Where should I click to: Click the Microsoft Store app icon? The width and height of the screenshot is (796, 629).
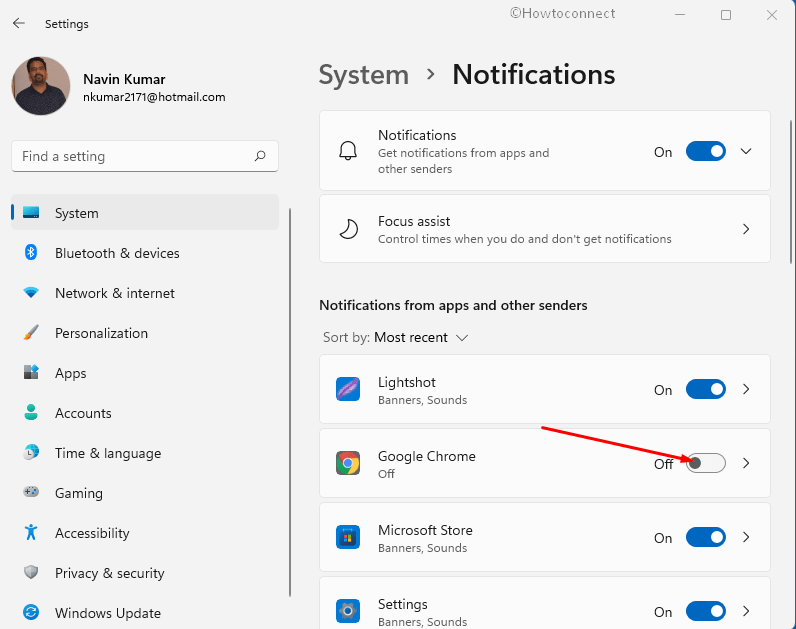click(x=348, y=537)
